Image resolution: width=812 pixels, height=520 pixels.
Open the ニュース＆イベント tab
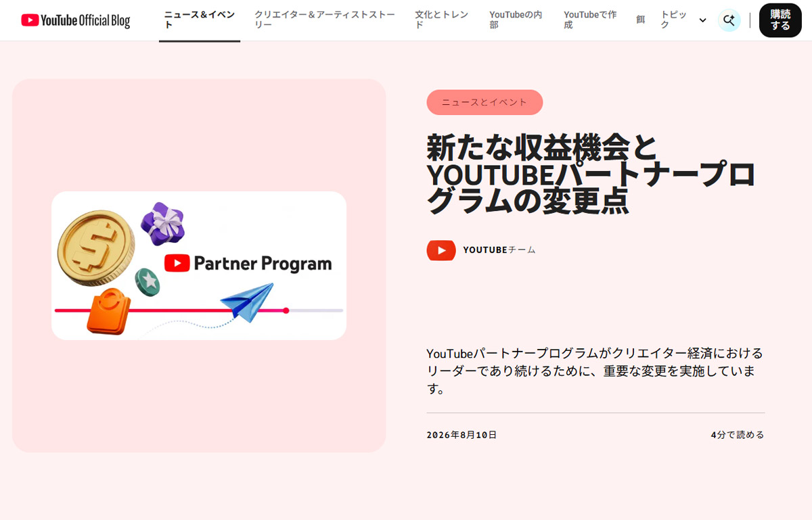click(200, 20)
